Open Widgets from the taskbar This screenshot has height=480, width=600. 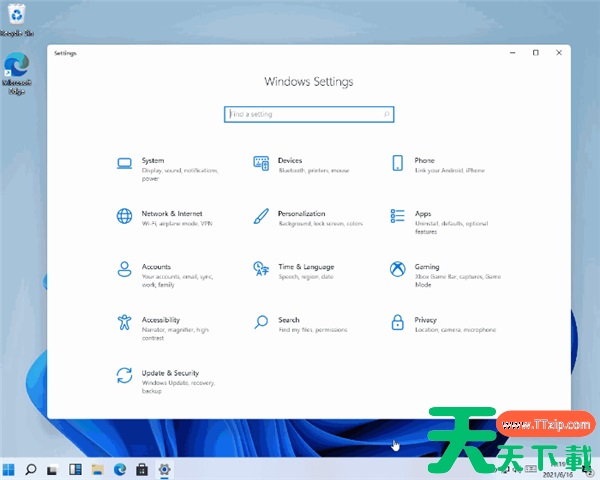click(x=75, y=469)
